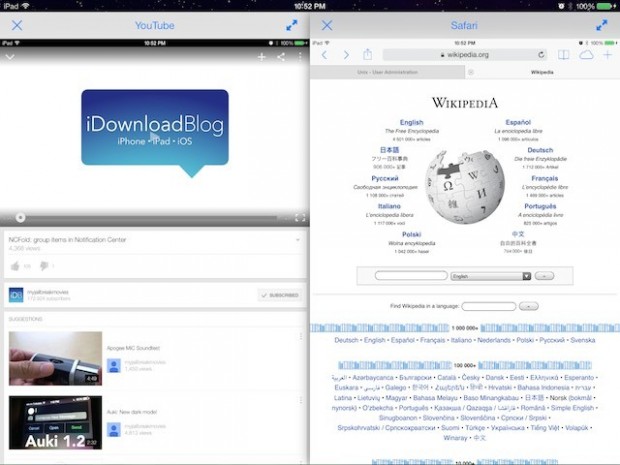Minimize video with down chevron
Screen dimensions: 620x465
[10, 58]
